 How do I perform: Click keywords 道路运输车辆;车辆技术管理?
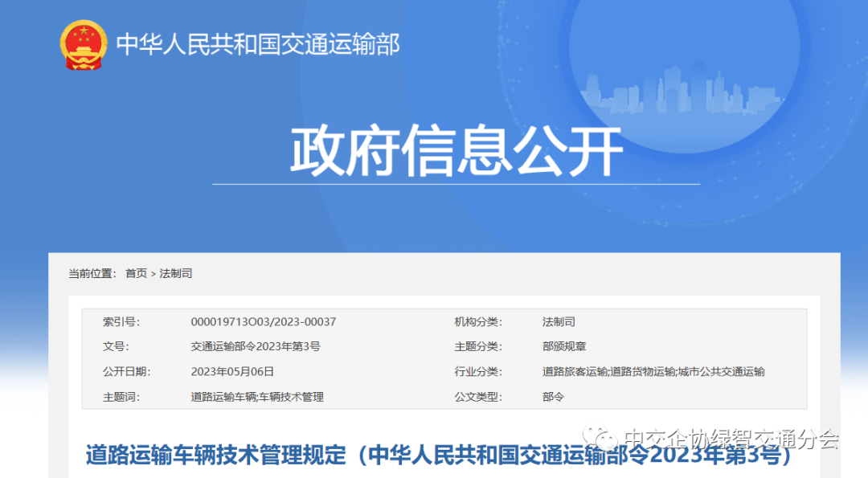(256, 397)
